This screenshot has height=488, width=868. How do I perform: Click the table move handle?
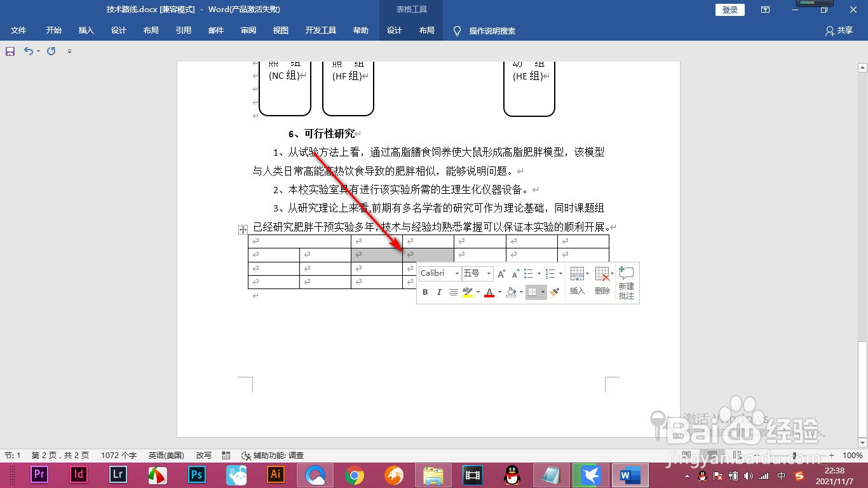(242, 229)
